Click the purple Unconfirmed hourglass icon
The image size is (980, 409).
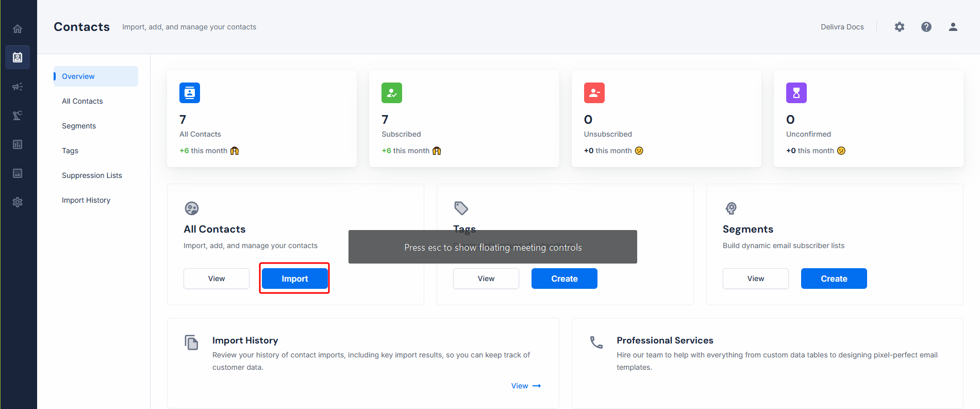[x=796, y=93]
